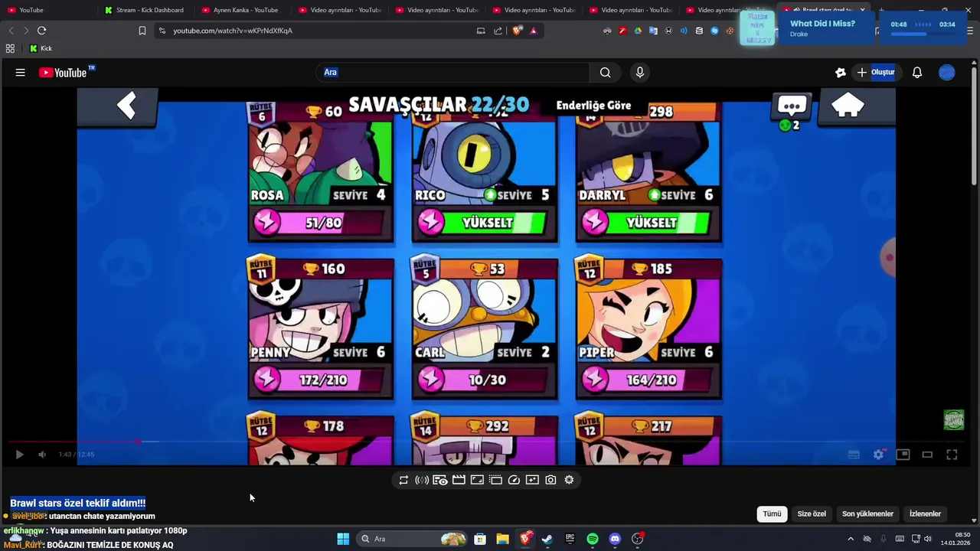
Task: Click the Oluştur create button
Action: coord(875,73)
